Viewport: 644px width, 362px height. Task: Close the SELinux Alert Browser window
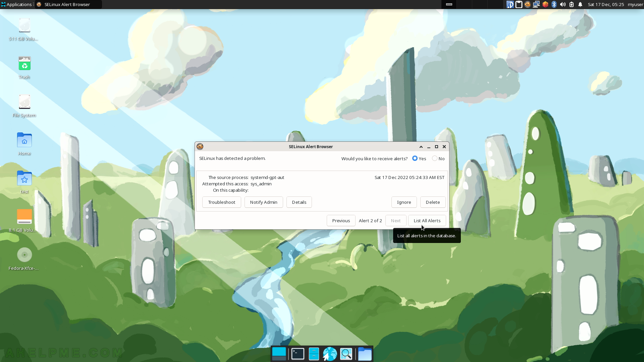point(444,146)
